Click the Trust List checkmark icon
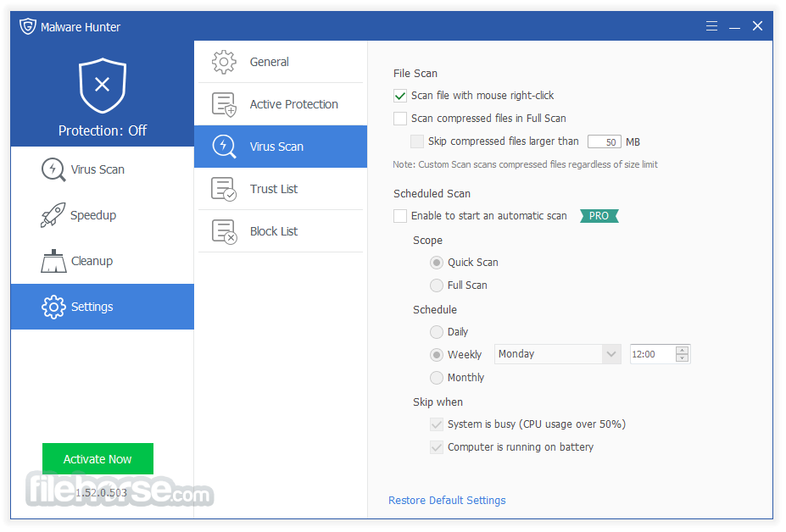This screenshot has height=532, width=786. pyautogui.click(x=224, y=189)
